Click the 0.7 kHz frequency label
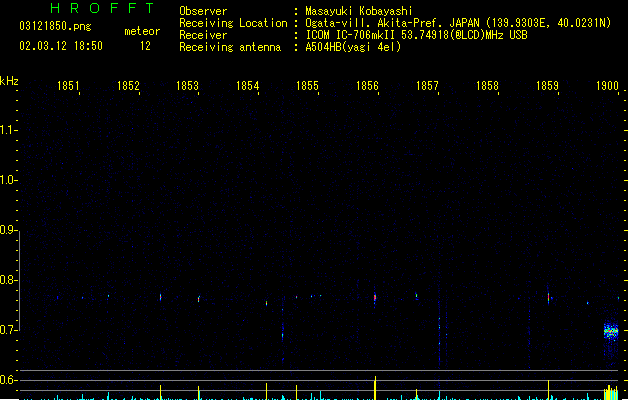The height and width of the screenshot is (400, 629). [7, 330]
